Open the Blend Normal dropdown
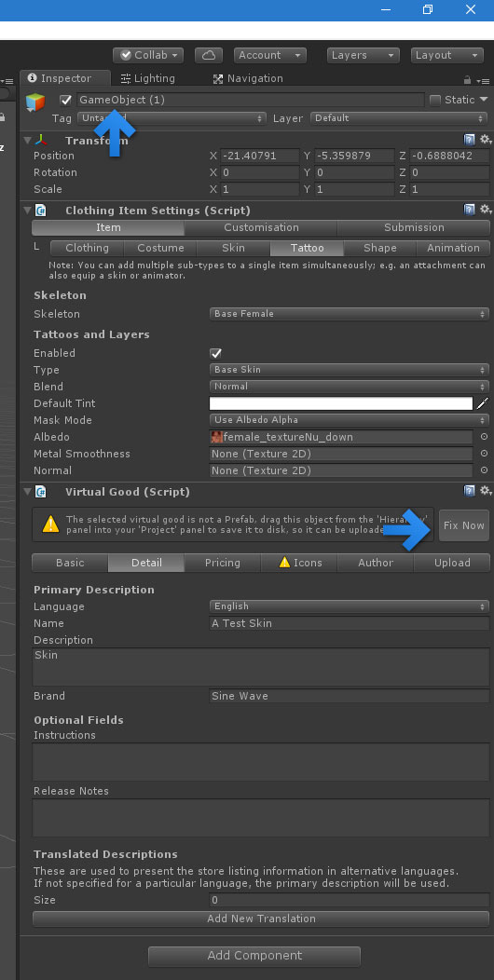This screenshot has width=494, height=980. coord(350,387)
